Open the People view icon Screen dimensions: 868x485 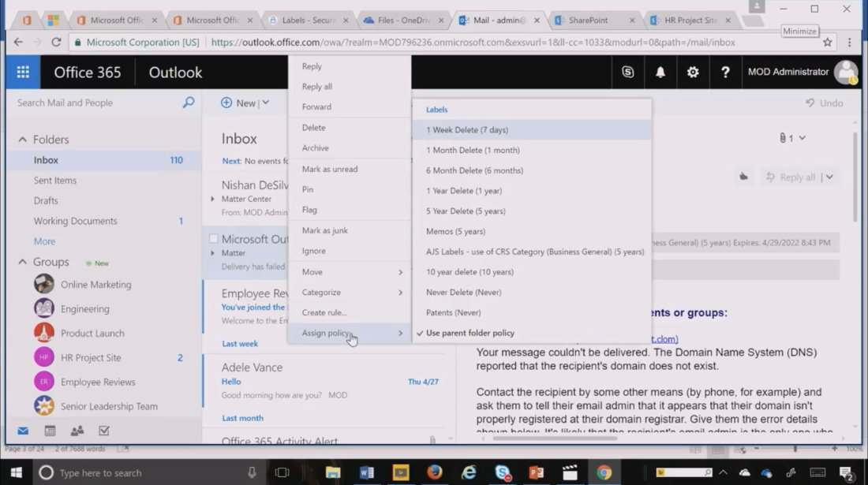pyautogui.click(x=77, y=431)
